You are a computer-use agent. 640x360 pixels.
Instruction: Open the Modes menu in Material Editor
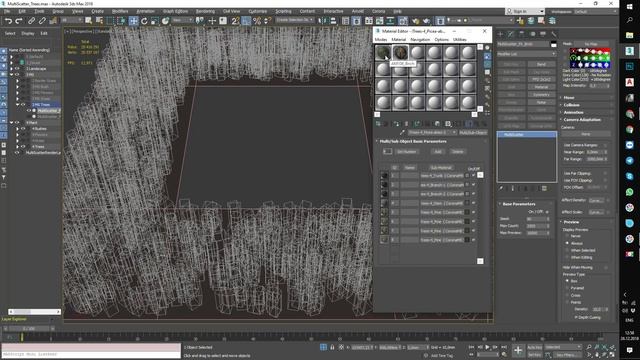tap(381, 40)
